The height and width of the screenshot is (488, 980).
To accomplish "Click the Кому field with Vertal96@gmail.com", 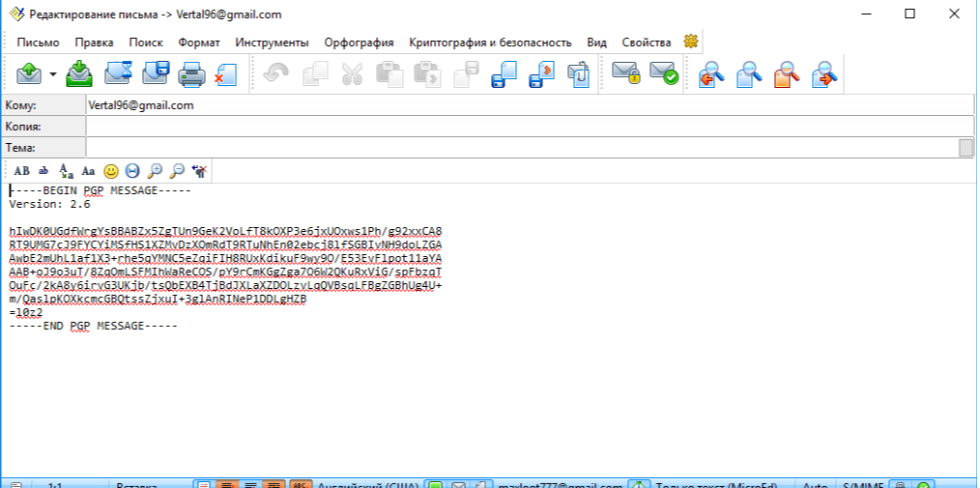I will (x=530, y=105).
